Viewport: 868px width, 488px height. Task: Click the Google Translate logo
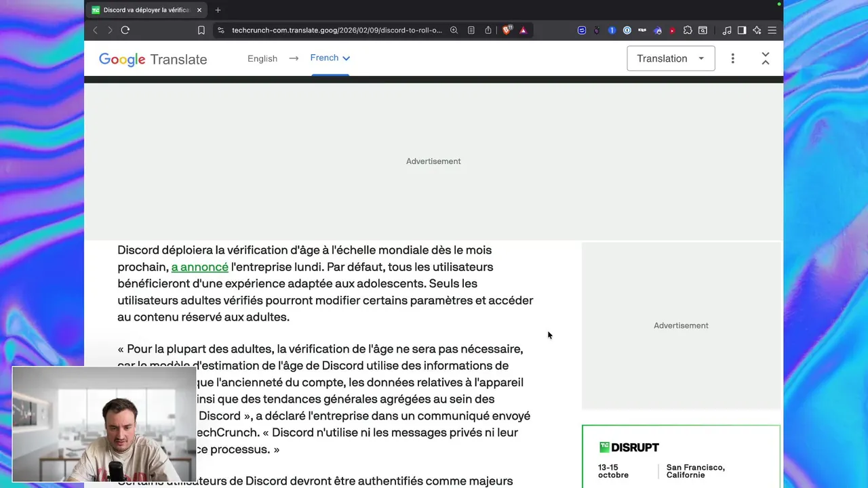point(153,59)
